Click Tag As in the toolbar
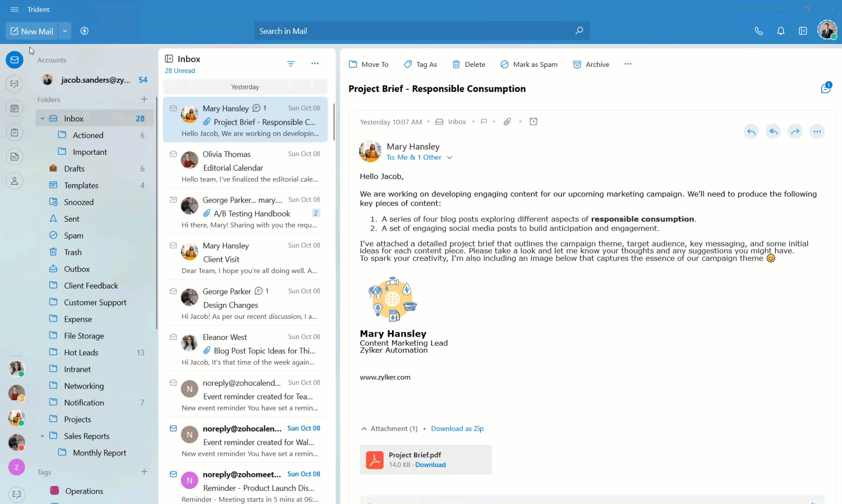 click(420, 65)
